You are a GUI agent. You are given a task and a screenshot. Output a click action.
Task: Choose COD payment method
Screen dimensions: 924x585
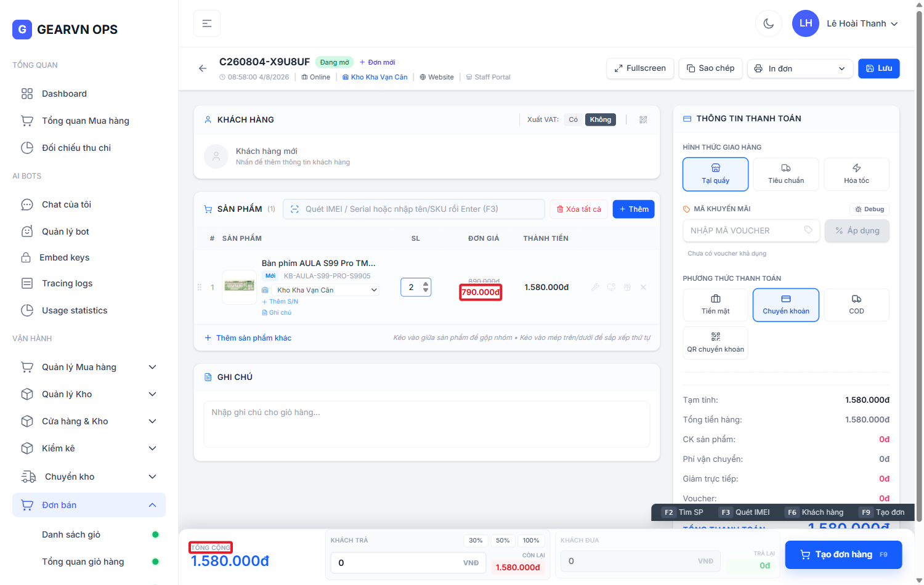856,305
